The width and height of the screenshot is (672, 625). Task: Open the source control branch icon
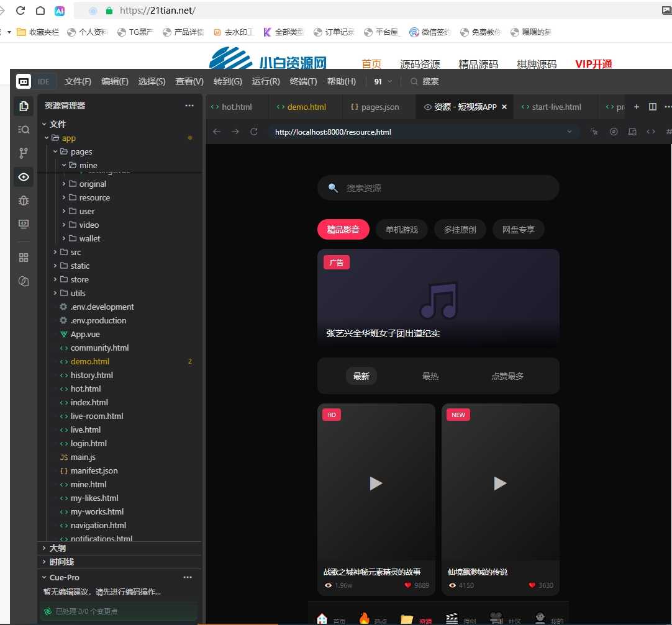pyautogui.click(x=24, y=153)
